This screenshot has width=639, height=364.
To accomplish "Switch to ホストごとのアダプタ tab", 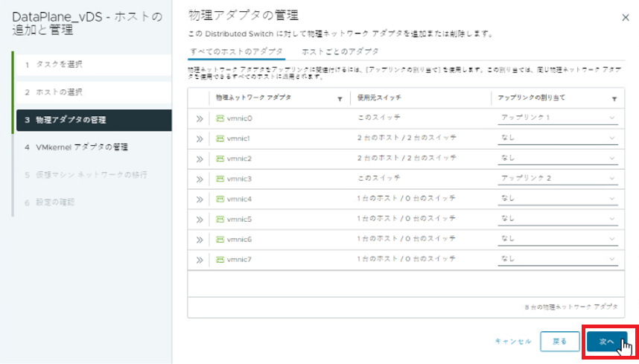I will pos(340,51).
